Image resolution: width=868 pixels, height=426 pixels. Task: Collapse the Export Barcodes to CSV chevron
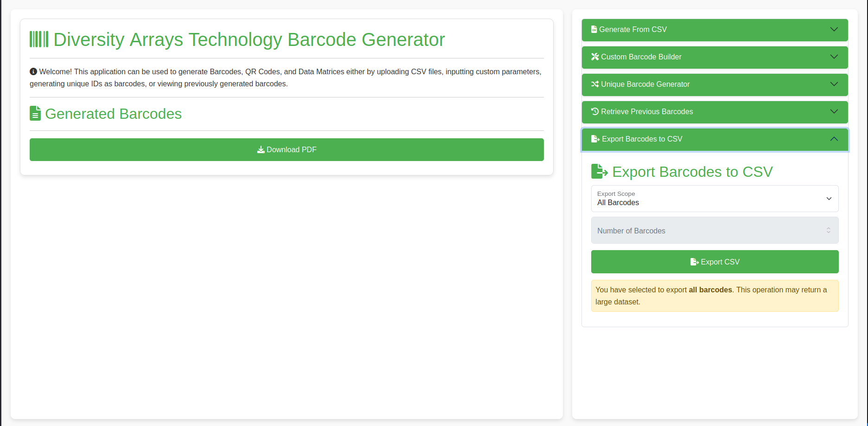(x=834, y=139)
